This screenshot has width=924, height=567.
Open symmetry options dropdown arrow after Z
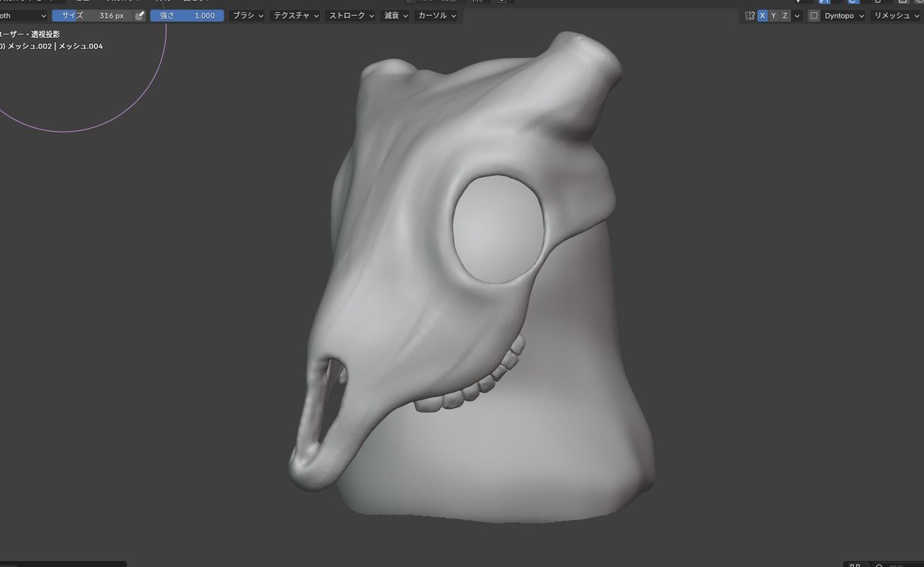pos(797,15)
